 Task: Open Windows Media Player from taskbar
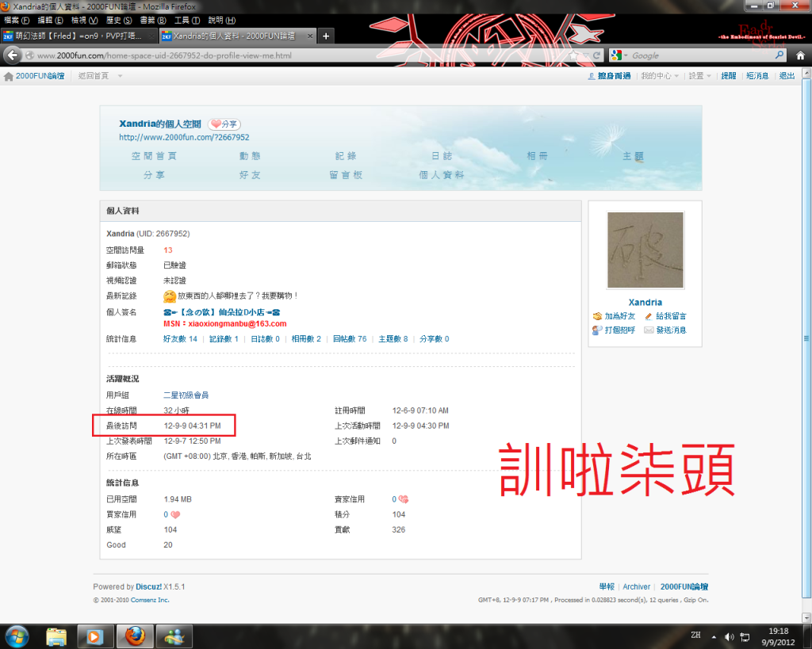pos(94,636)
